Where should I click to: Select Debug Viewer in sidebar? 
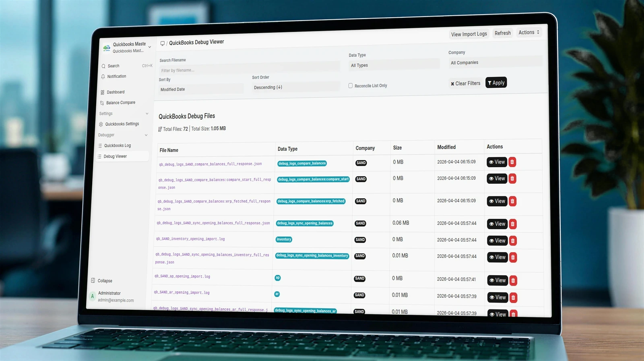point(122,156)
